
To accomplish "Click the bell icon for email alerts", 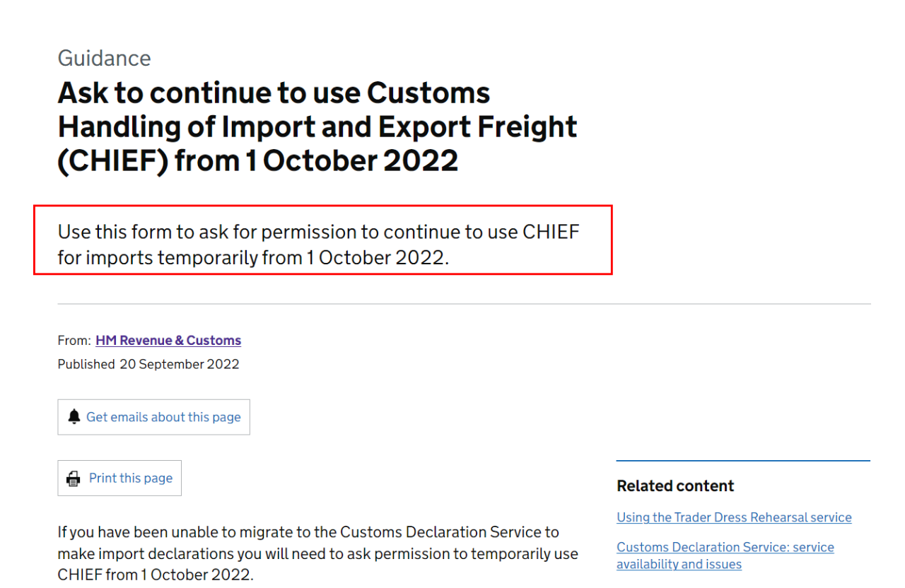I will (x=74, y=417).
